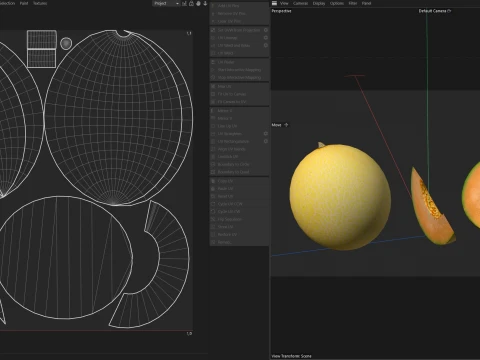Click the first icon right of the Project dropdown

184,3
